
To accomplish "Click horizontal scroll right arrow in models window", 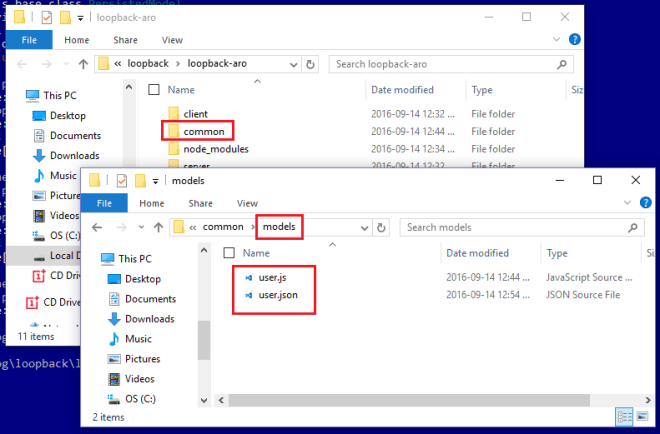I will pos(648,400).
